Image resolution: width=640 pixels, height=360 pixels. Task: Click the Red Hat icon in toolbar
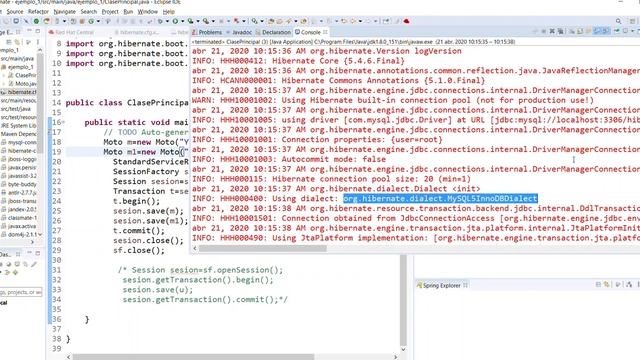coord(406,21)
